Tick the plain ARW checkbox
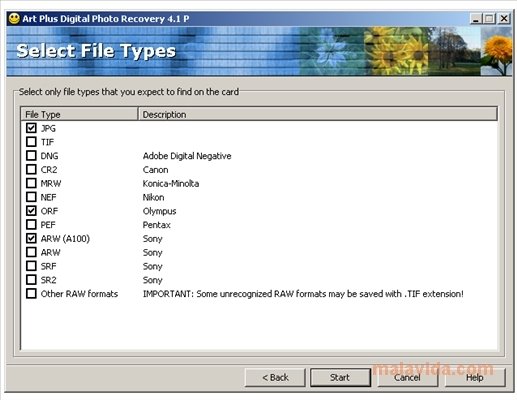 tap(31, 252)
